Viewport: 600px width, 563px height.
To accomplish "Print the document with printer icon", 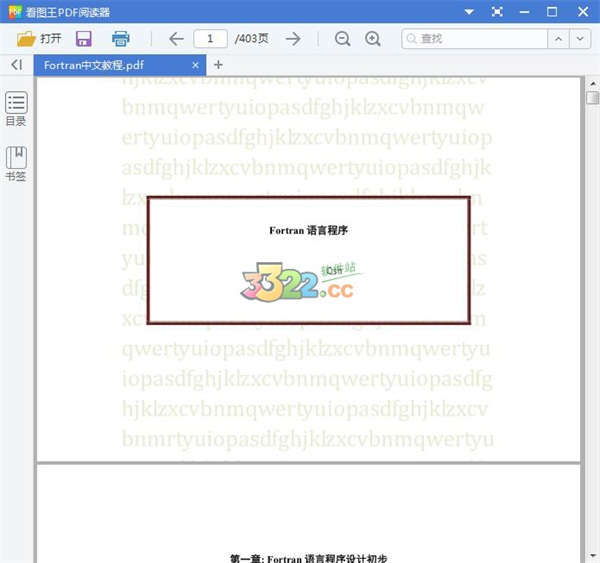I will coord(121,39).
